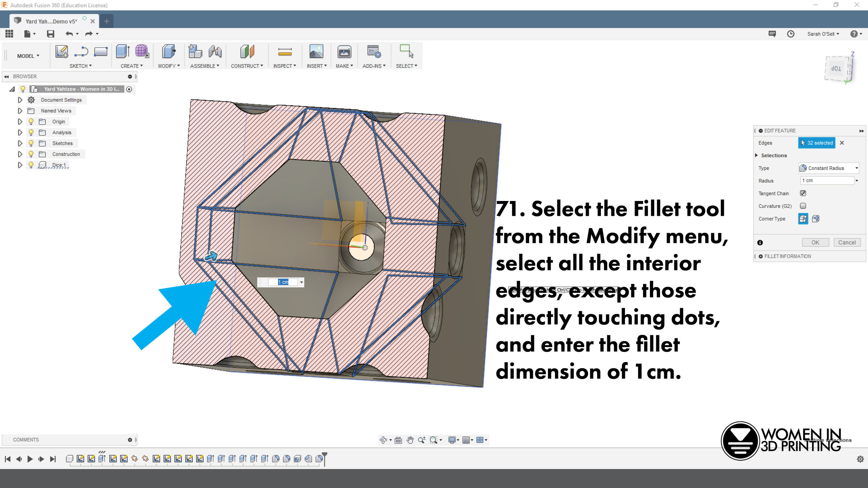This screenshot has width=868, height=488.
Task: Toggle the Curvature (G2) checkbox
Action: 803,206
